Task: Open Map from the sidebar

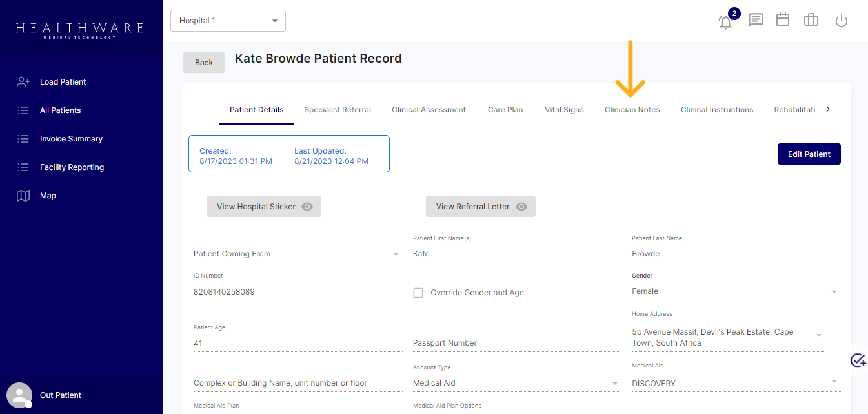Action: pos(48,196)
